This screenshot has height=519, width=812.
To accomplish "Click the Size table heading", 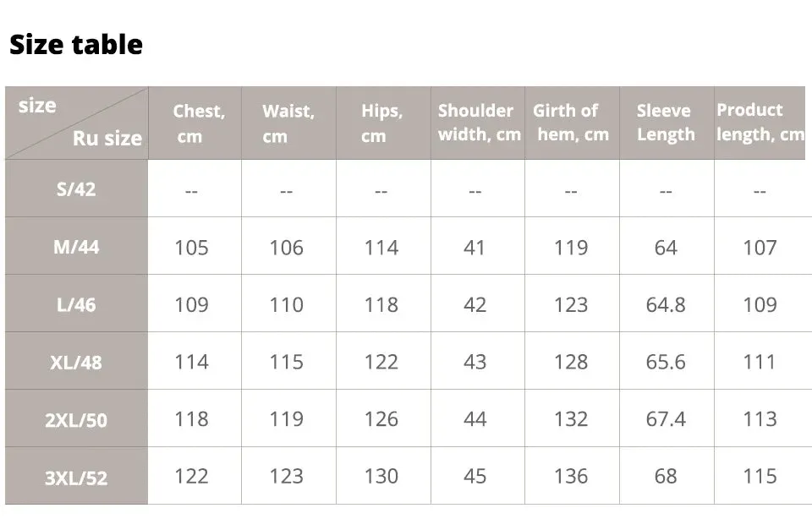I will pos(76,45).
